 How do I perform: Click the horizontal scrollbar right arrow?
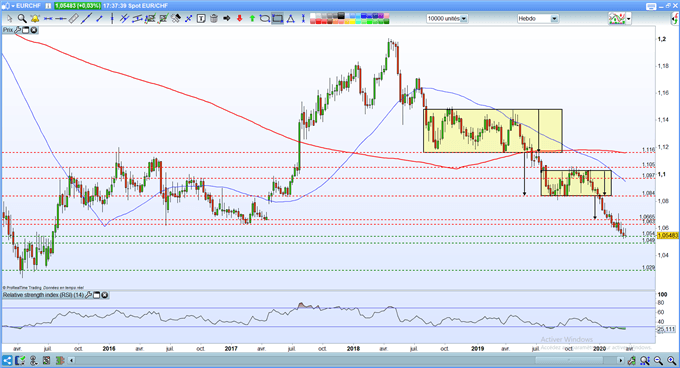pos(621,360)
